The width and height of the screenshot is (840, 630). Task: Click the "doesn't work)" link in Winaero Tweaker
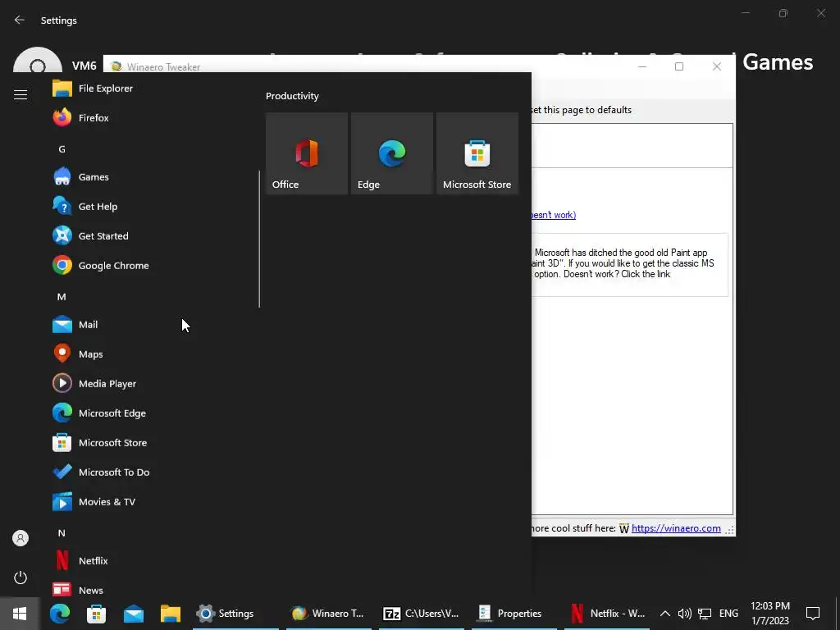click(x=554, y=215)
